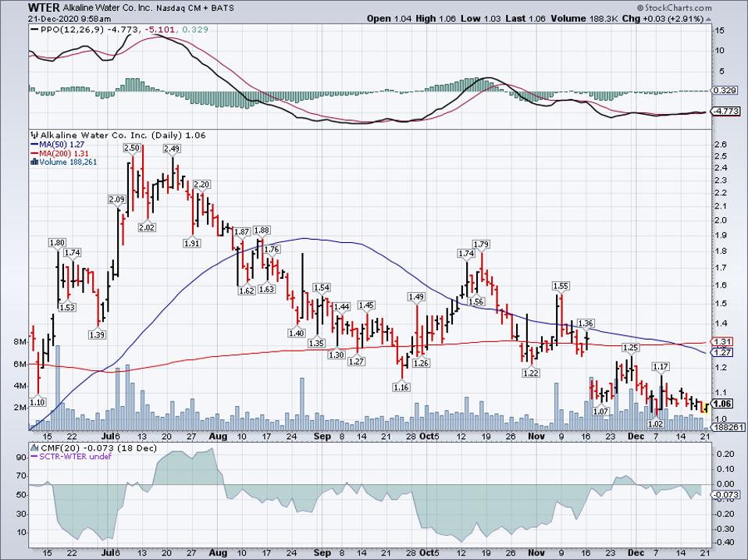Click the 1.07 low price label
Viewport: 748px width, 560px height.
coord(601,411)
